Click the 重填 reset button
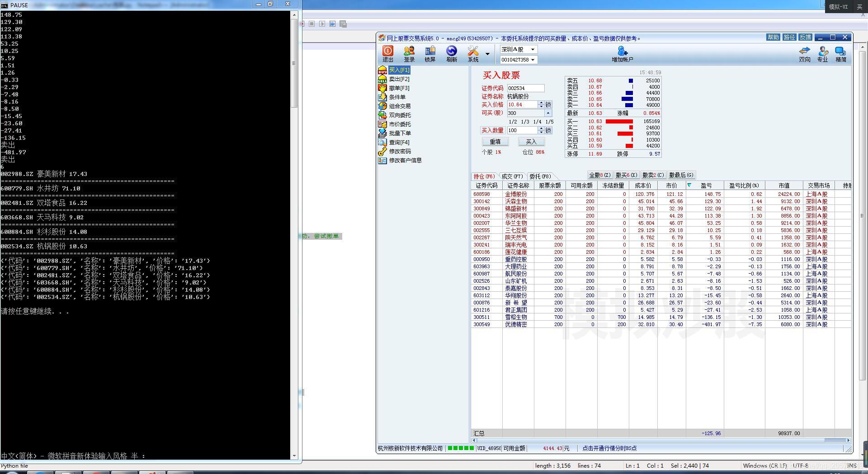This screenshot has width=868, height=474. (x=495, y=142)
